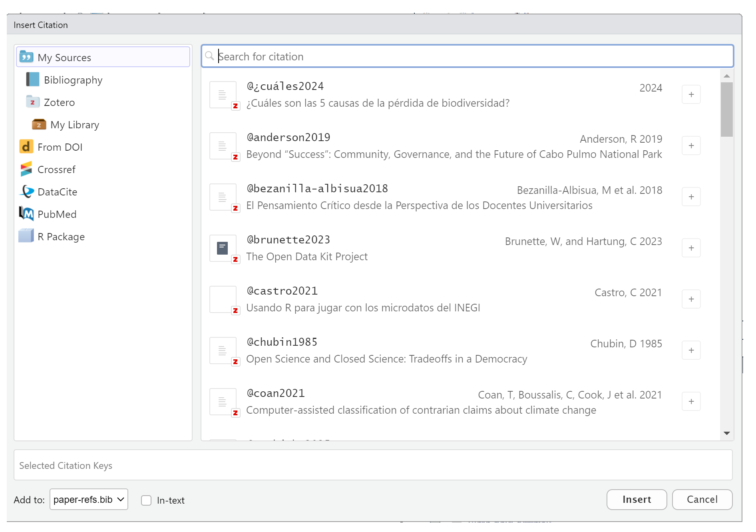Screen dimensions: 756x532
Task: Click the From DOI icon
Action: (x=26, y=147)
